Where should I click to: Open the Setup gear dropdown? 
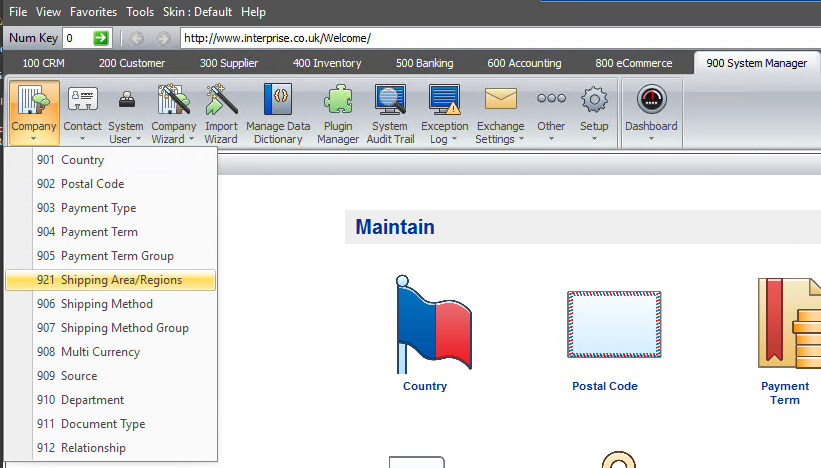pos(594,115)
